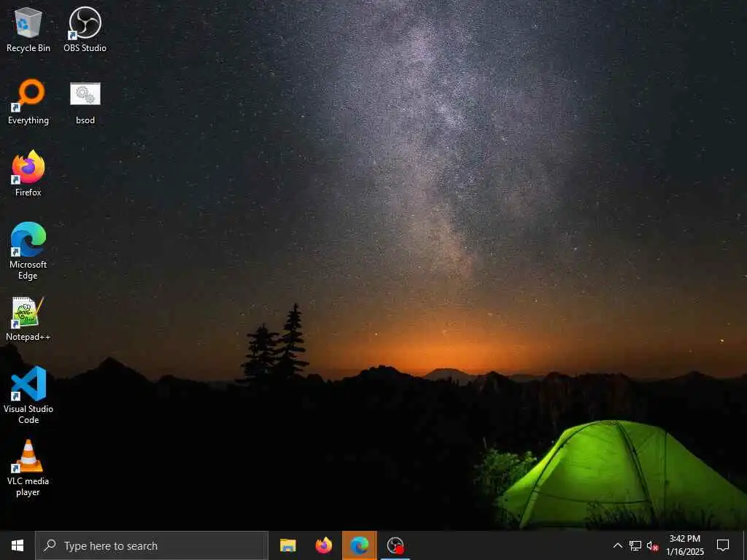Viewport: 747px width, 560px height.
Task: Open the Windows Start menu
Action: point(18,545)
